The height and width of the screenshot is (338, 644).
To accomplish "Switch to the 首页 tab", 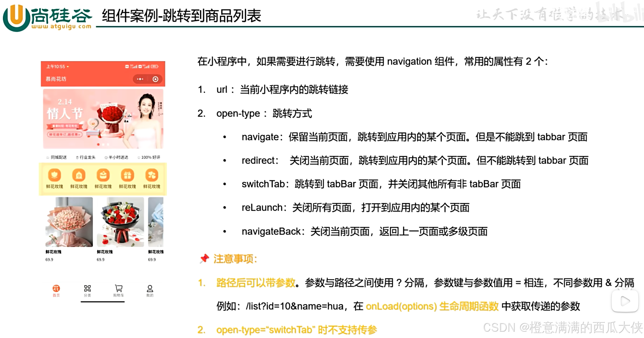I will 56,291.
